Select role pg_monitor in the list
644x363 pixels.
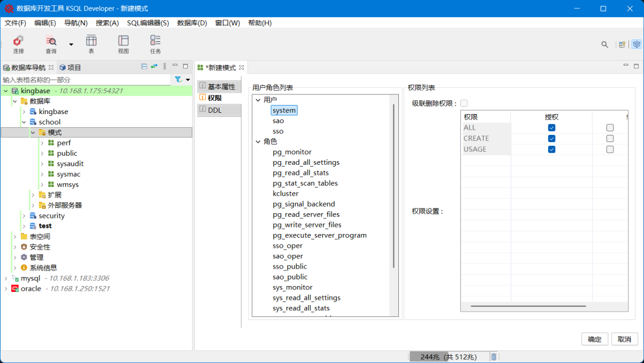pyautogui.click(x=292, y=152)
